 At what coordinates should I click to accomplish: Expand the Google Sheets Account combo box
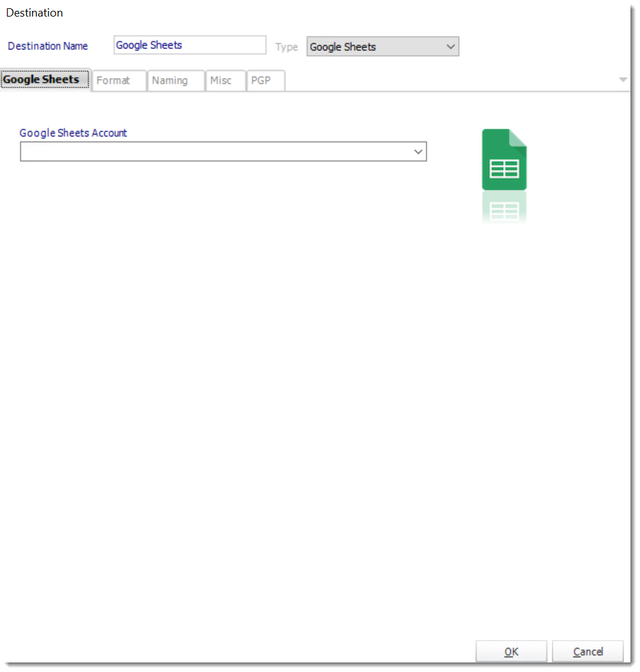point(223,152)
